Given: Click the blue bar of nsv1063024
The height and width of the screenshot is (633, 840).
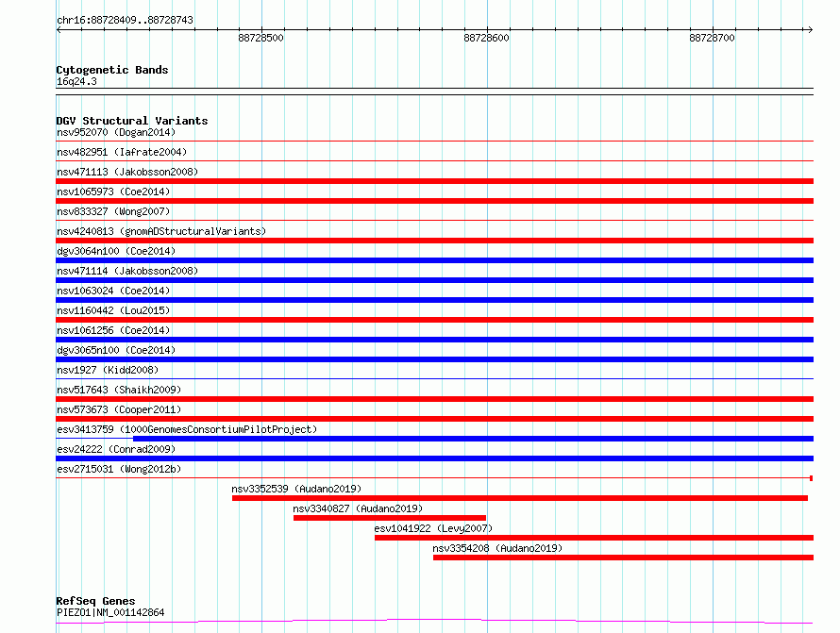Looking at the screenshot, I should [x=434, y=300].
